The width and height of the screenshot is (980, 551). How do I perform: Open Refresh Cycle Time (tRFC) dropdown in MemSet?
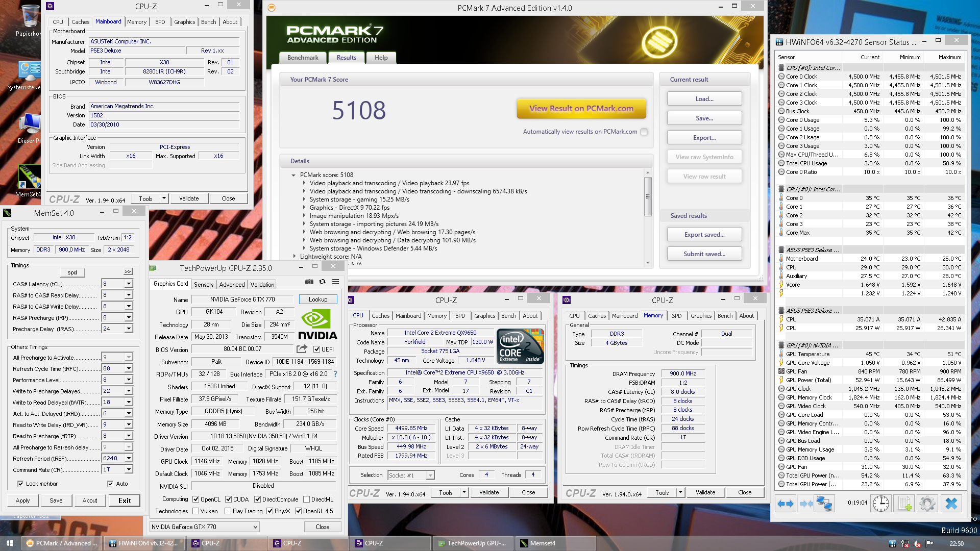point(129,368)
